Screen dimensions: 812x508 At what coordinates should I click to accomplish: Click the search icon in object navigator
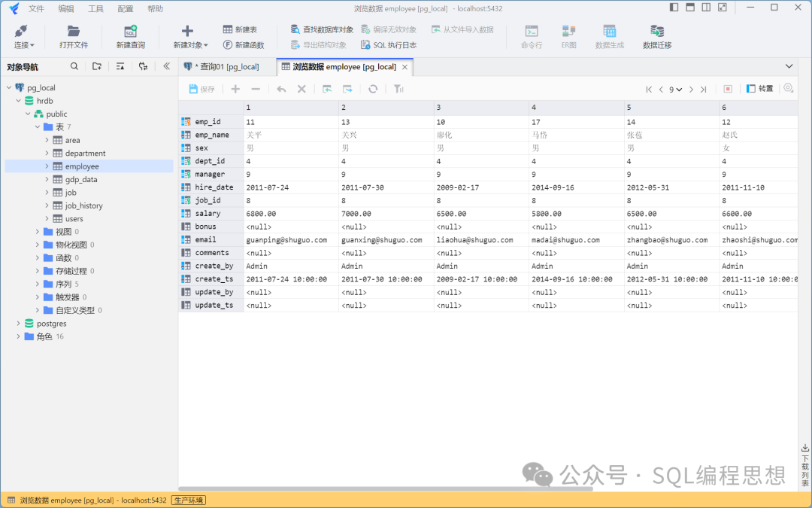tap(74, 66)
